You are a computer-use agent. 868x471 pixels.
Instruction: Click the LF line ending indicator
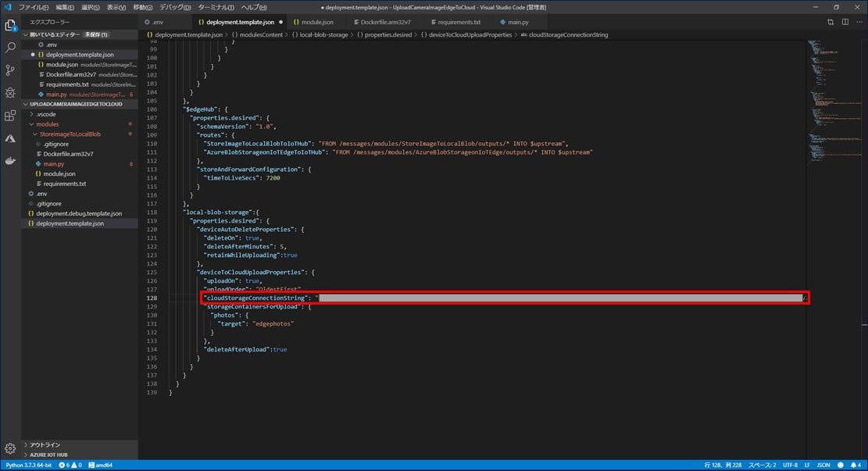(807, 465)
